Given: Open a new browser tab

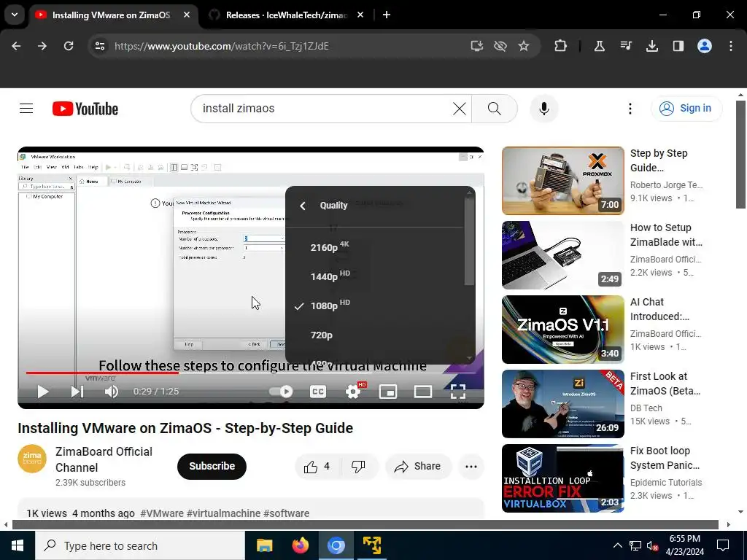Looking at the screenshot, I should click(x=387, y=15).
